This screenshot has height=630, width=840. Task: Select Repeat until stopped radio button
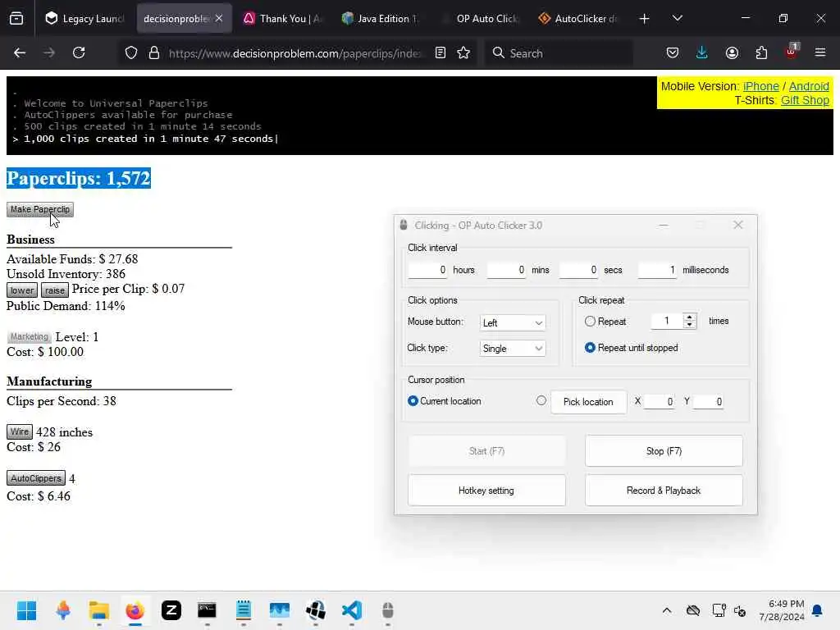pyautogui.click(x=590, y=348)
